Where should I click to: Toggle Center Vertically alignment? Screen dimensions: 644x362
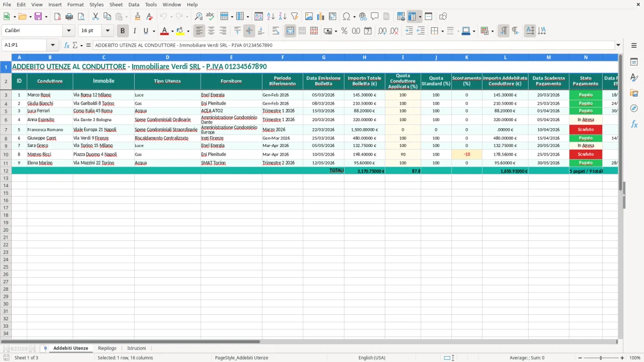point(249,31)
